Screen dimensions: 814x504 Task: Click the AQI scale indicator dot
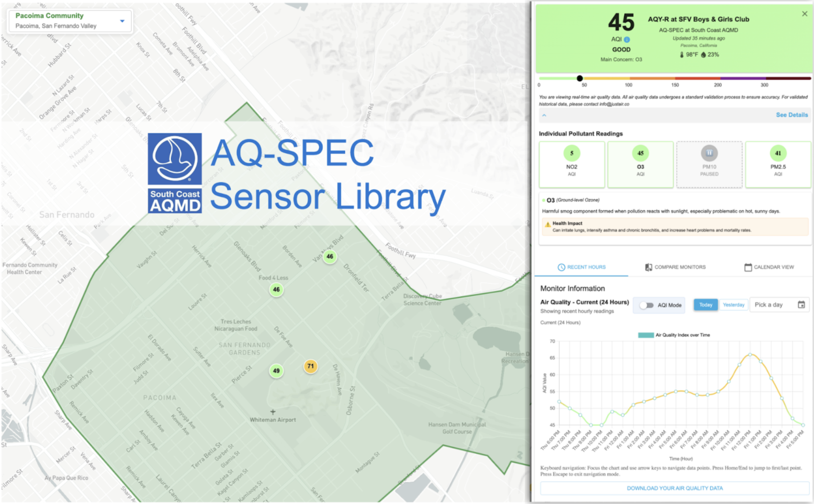(x=580, y=78)
